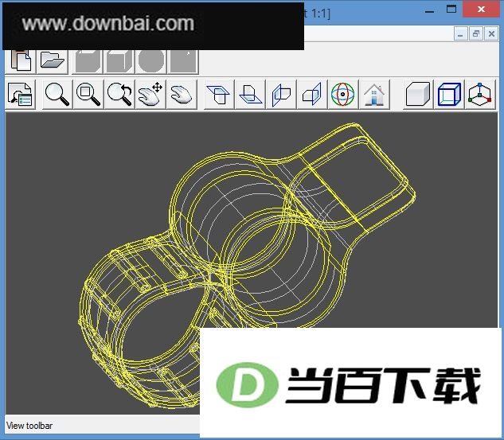Switch to the Bottom view
The image size is (504, 440).
[250, 95]
